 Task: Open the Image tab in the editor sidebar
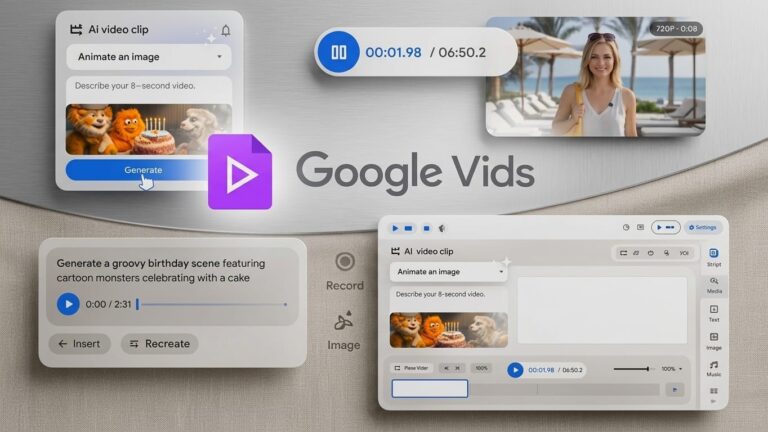coord(714,341)
